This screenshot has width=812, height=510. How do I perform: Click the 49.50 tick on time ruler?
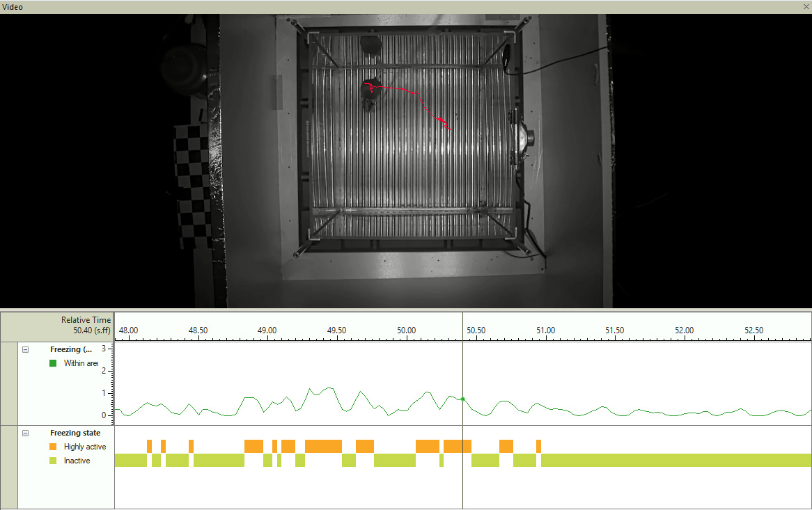click(336, 330)
